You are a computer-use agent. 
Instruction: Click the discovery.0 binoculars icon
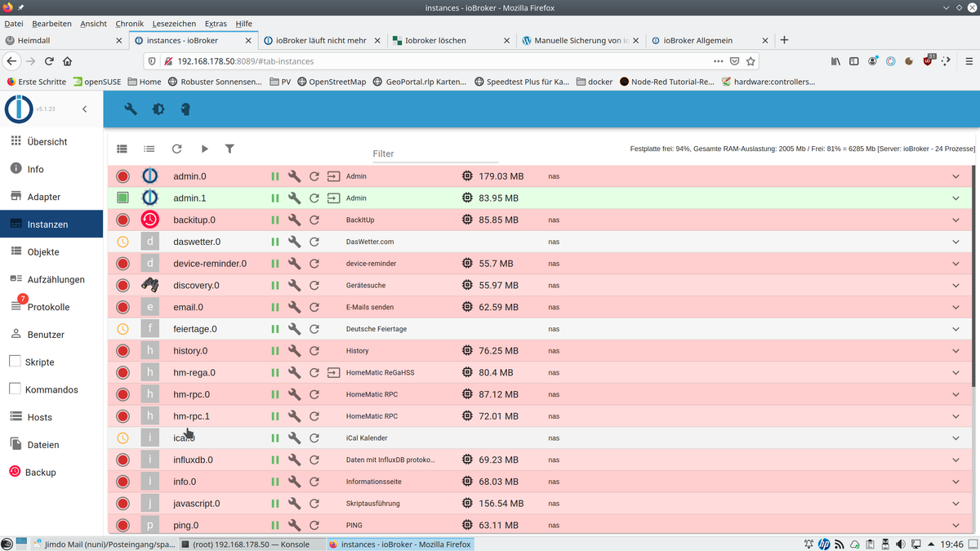149,285
